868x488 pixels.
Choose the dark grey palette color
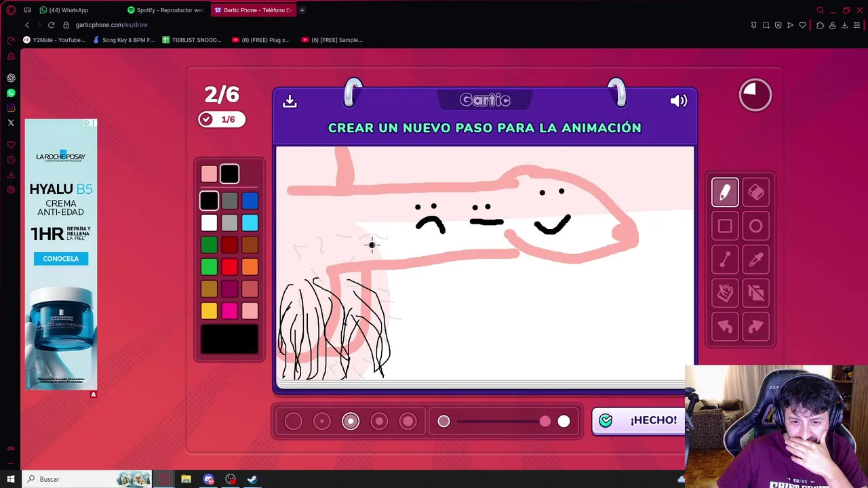[229, 201]
